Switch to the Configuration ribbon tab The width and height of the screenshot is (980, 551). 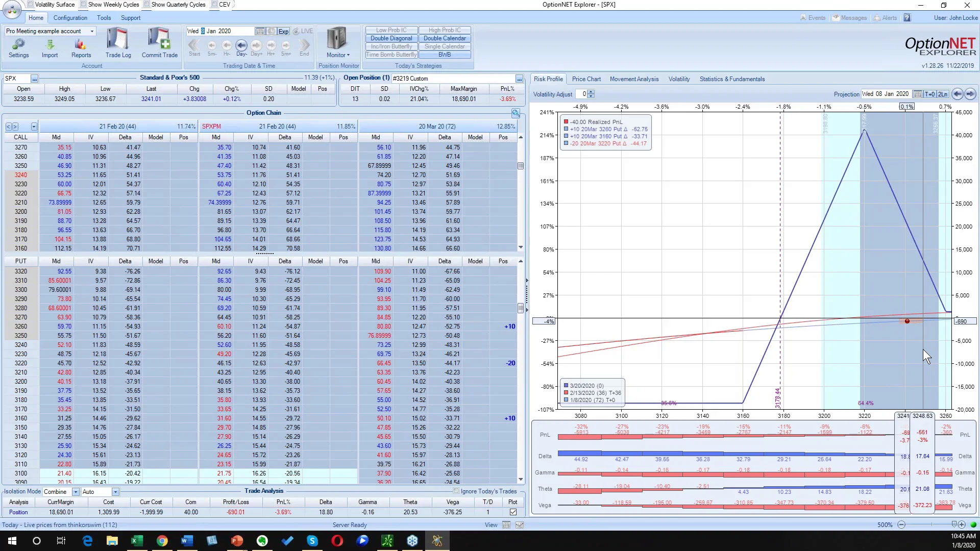[x=70, y=18]
